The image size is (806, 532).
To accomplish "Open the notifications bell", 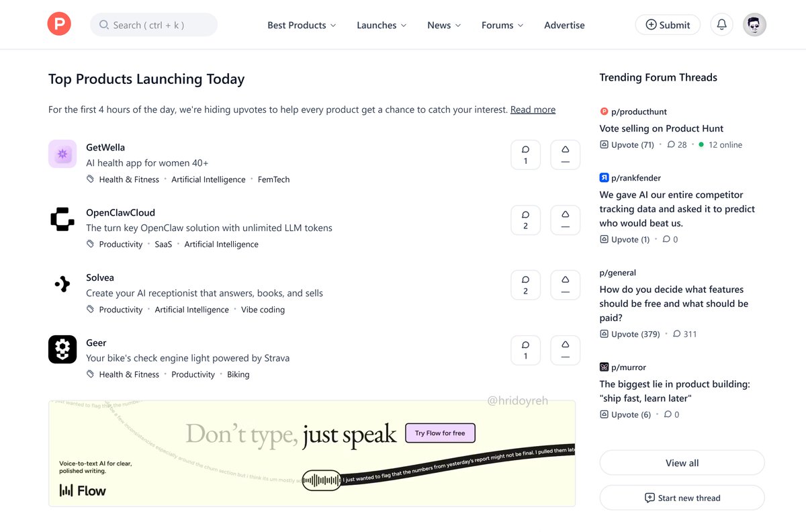I will click(722, 25).
